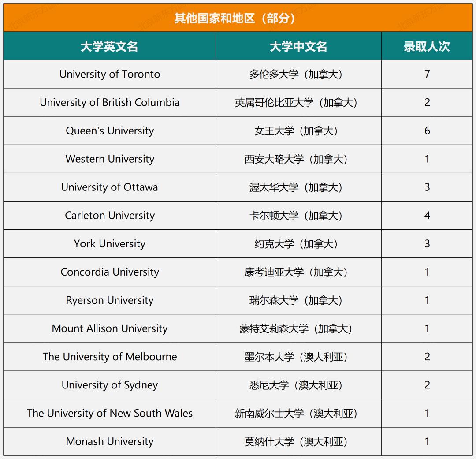Select the York University cell
Screen dimensions: 476x459
(110, 244)
